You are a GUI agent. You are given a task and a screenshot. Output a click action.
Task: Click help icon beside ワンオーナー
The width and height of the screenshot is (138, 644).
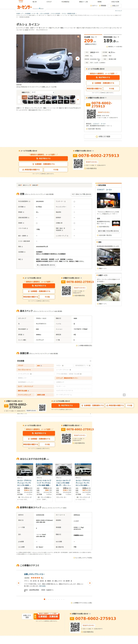click(x=65, y=201)
